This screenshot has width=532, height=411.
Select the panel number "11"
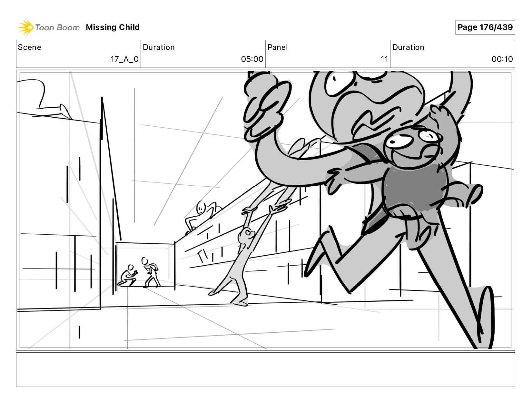coord(384,59)
